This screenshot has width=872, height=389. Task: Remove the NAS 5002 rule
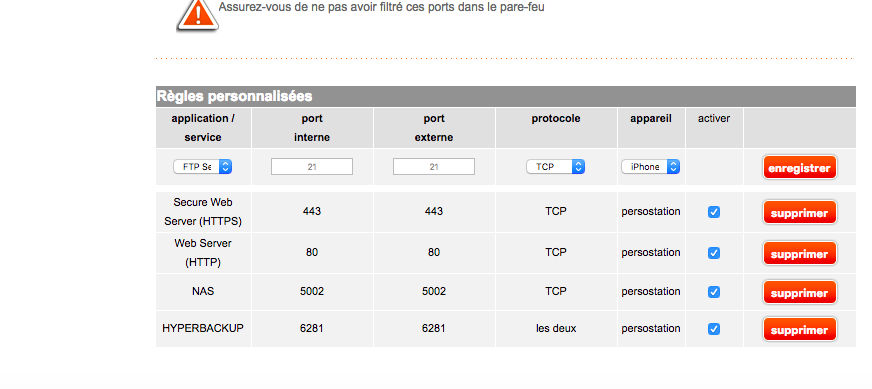click(x=799, y=293)
